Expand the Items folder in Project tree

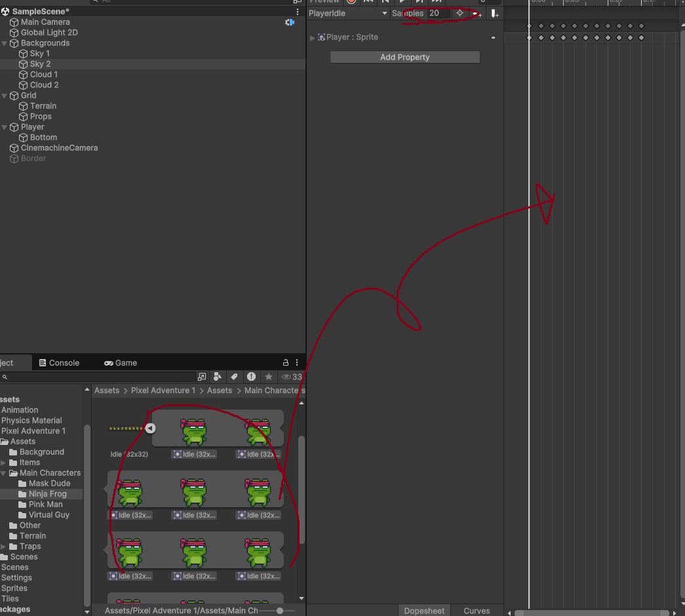3,463
